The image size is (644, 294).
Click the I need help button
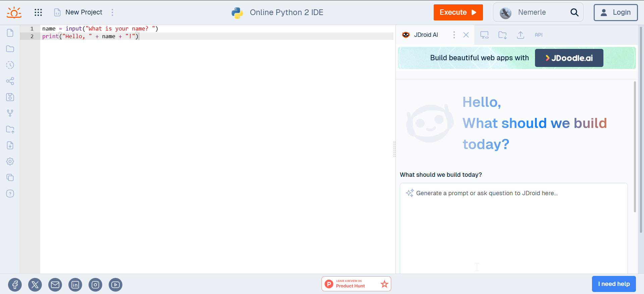614,284
